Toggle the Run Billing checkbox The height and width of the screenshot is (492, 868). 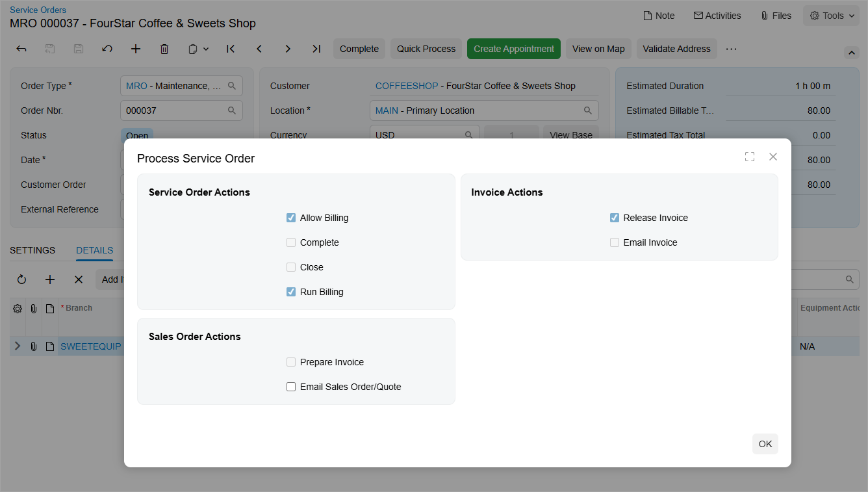pos(291,292)
